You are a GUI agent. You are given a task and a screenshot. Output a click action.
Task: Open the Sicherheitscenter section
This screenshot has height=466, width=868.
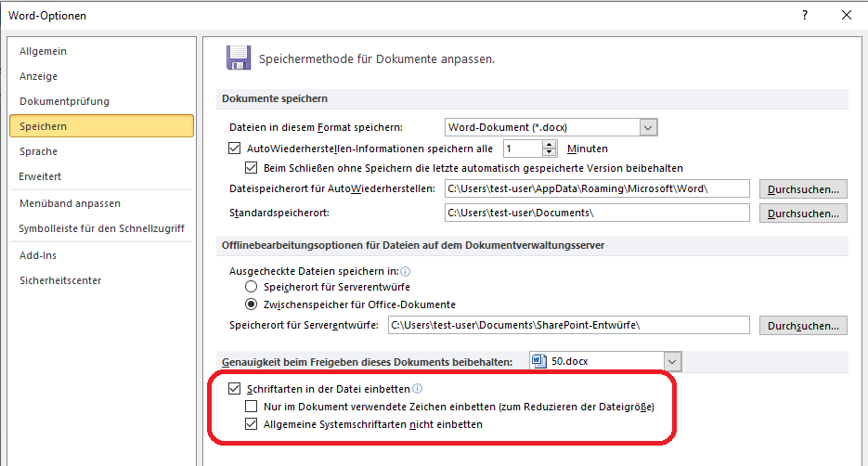(60, 280)
